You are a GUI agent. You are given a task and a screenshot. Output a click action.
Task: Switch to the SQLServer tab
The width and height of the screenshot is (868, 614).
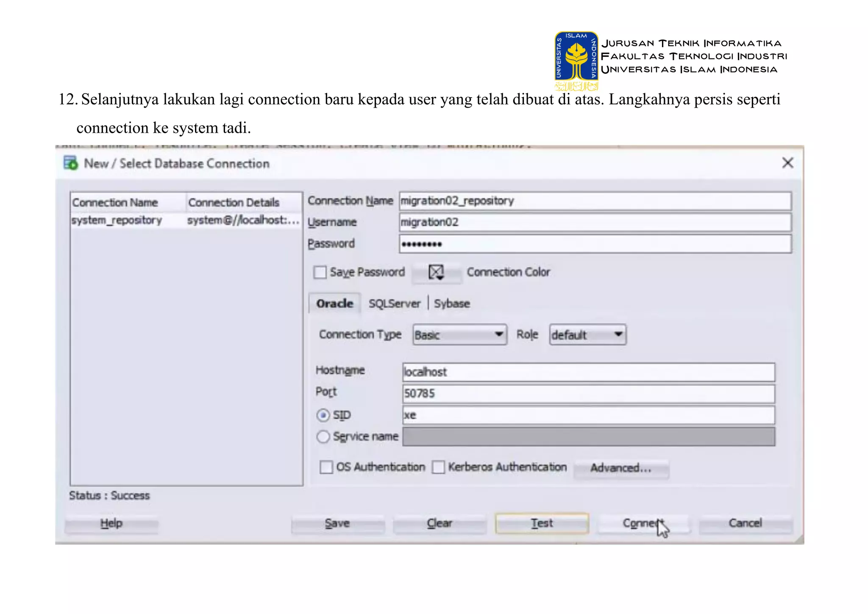tap(394, 304)
